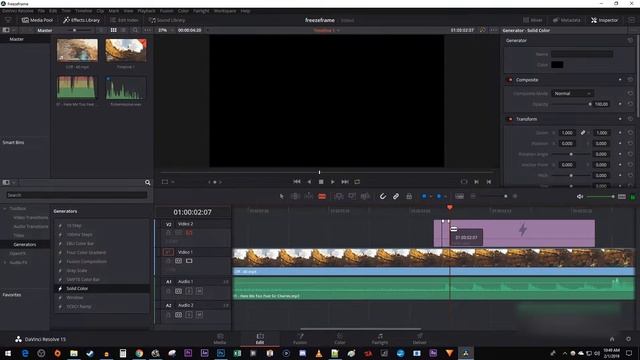
Task: Click the purple Solid Color clip
Action: pos(514,233)
